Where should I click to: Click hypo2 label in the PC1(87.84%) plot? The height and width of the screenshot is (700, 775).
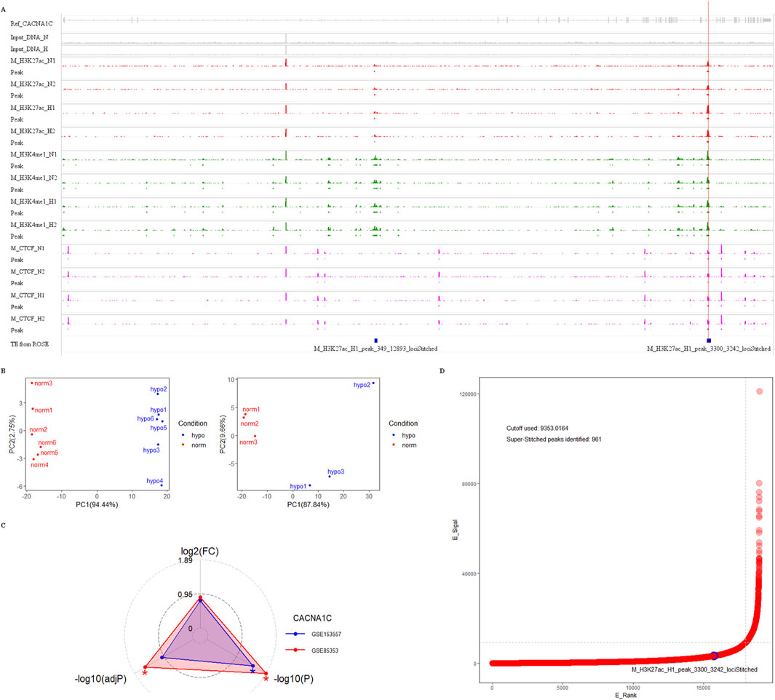[362, 385]
